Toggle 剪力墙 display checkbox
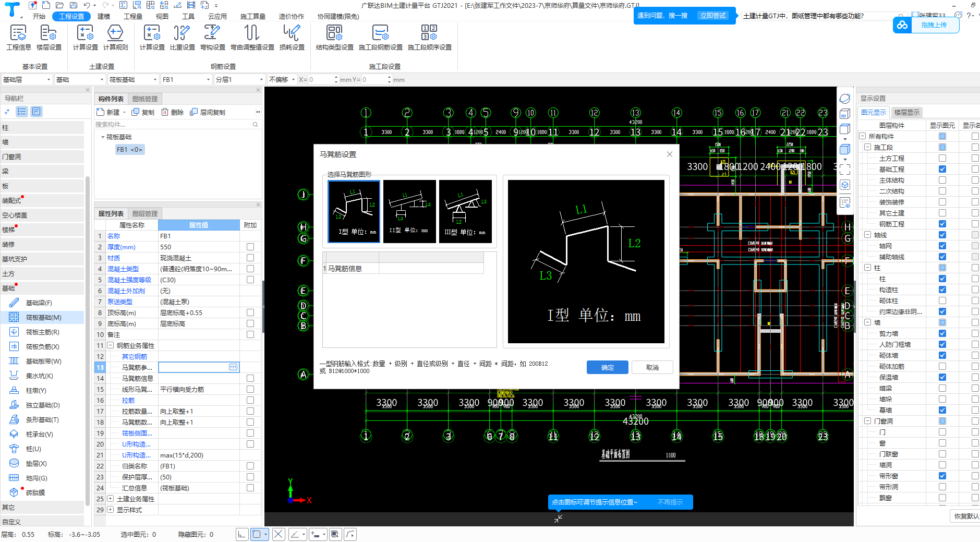This screenshot has width=980, height=542. pyautogui.click(x=942, y=333)
